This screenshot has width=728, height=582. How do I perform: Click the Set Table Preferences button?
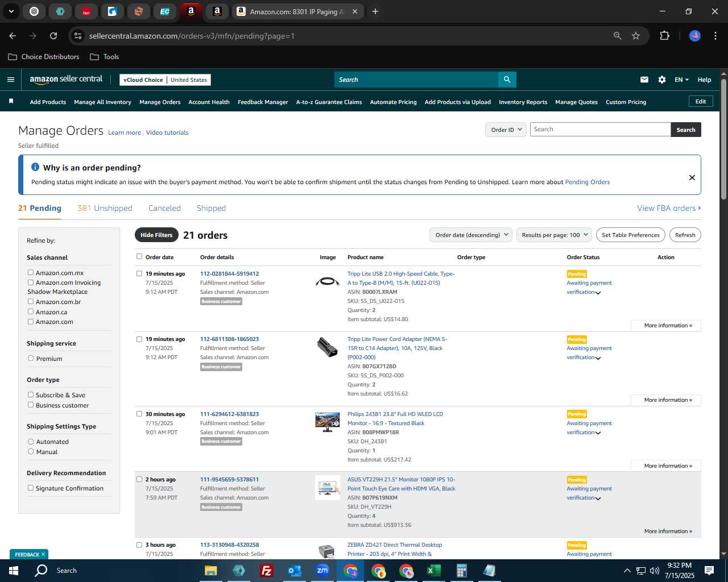(631, 235)
